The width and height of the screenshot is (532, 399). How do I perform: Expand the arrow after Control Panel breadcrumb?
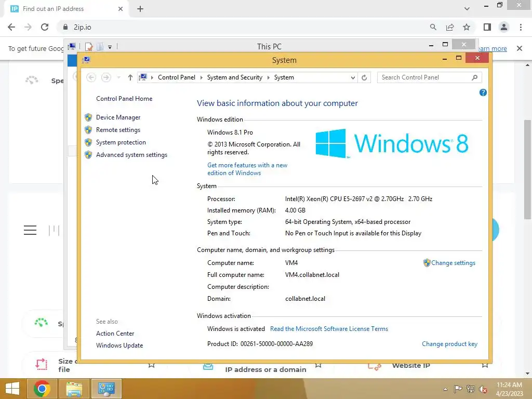coord(201,78)
